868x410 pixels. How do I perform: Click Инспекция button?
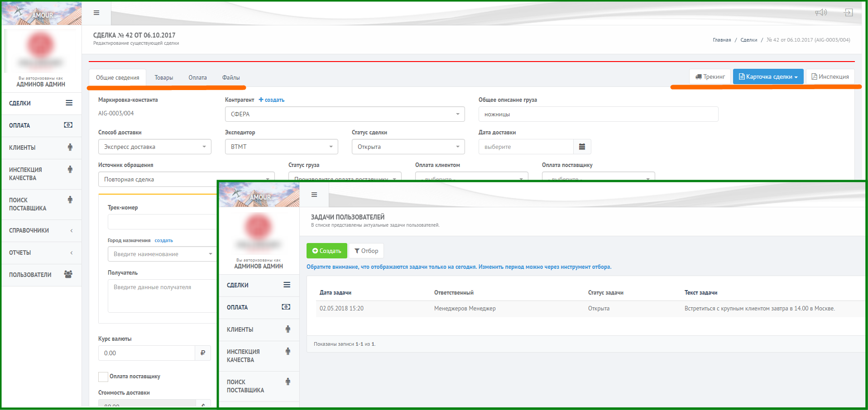[830, 76]
